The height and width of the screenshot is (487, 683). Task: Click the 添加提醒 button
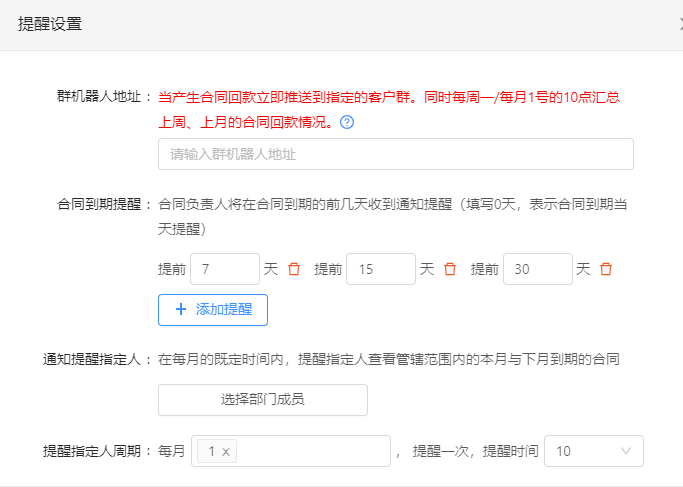coord(212,310)
